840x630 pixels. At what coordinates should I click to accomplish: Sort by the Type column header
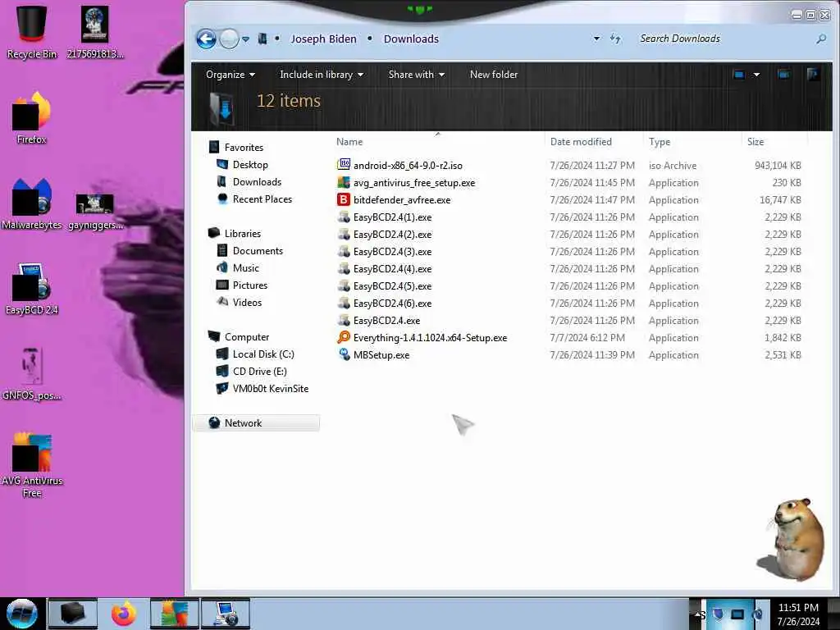660,142
